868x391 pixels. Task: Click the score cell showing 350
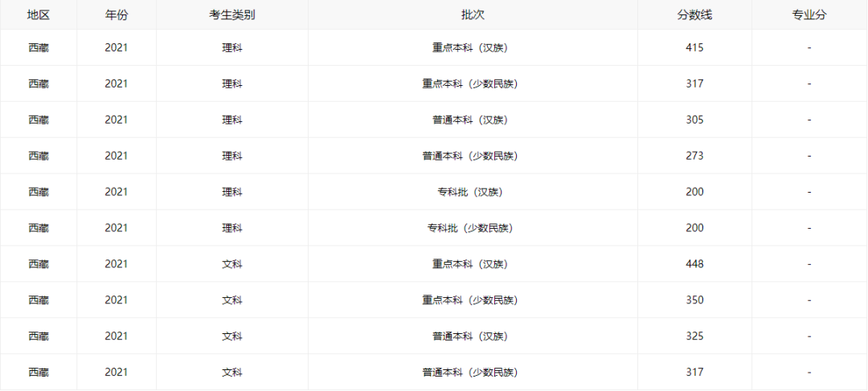[694, 300]
